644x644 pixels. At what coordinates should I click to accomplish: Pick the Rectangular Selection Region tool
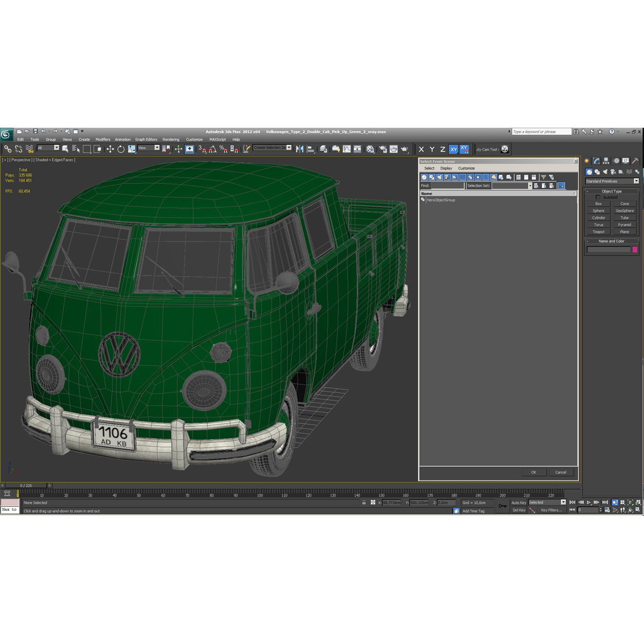coord(87,149)
